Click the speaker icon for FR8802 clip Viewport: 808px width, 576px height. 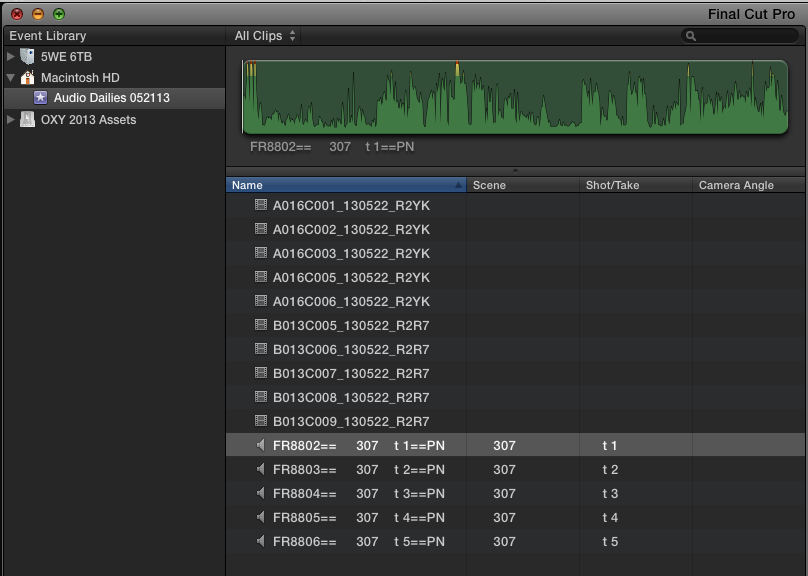[x=261, y=445]
